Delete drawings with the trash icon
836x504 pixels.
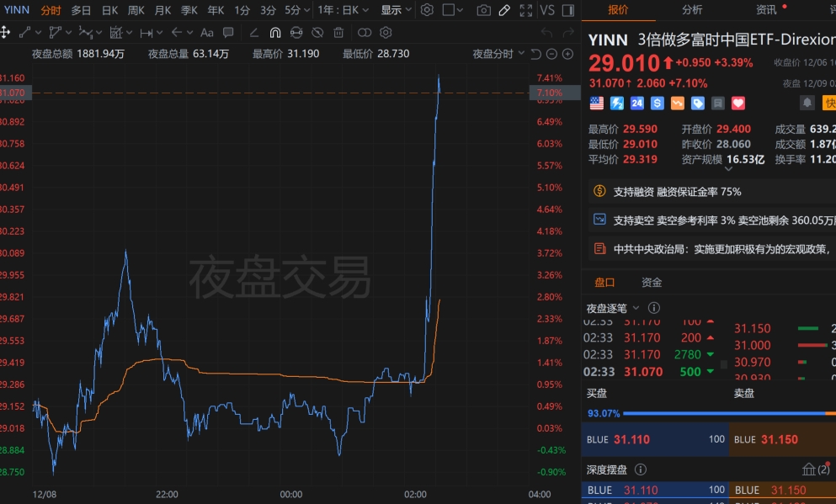pyautogui.click(x=338, y=33)
